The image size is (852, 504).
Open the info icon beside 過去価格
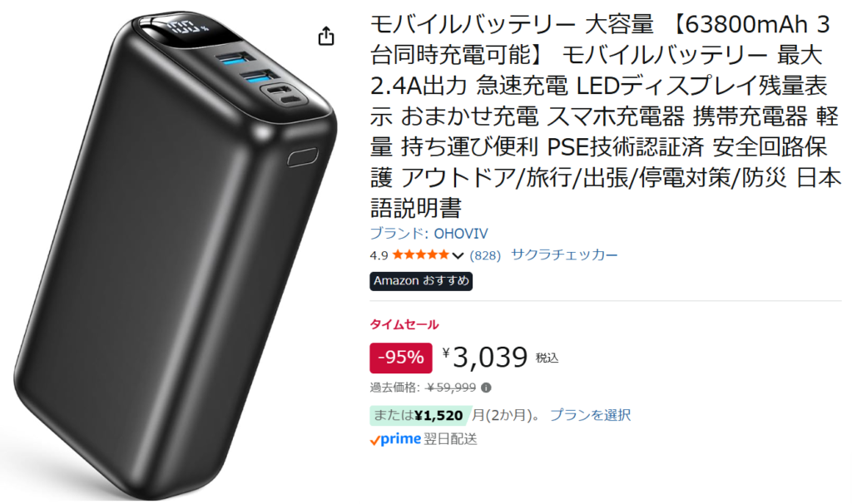[486, 388]
